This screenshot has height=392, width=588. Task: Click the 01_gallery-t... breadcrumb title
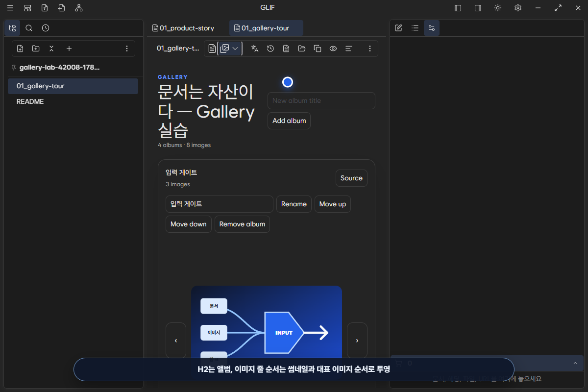click(178, 49)
